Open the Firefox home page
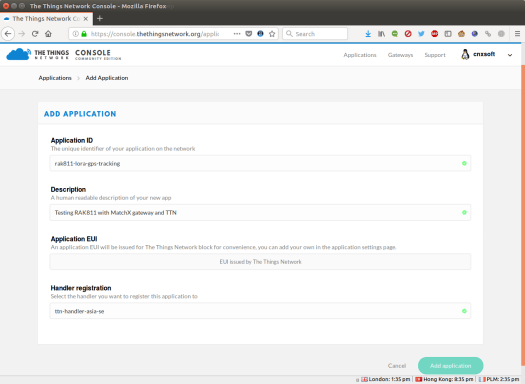525x384 pixels. (49, 34)
